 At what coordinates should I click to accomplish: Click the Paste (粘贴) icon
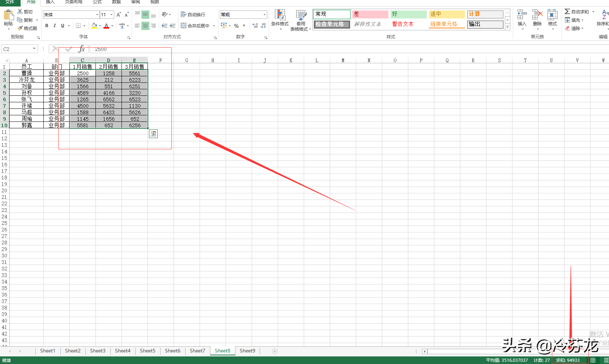(x=8, y=15)
